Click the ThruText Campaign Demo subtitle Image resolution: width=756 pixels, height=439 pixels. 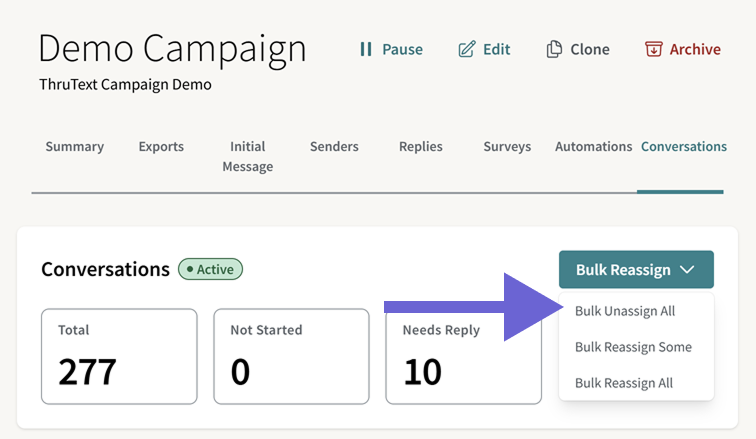pyautogui.click(x=125, y=85)
